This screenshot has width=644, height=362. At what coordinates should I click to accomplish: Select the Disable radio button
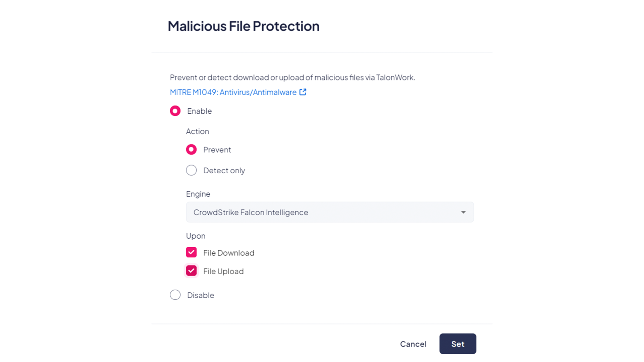tap(175, 295)
